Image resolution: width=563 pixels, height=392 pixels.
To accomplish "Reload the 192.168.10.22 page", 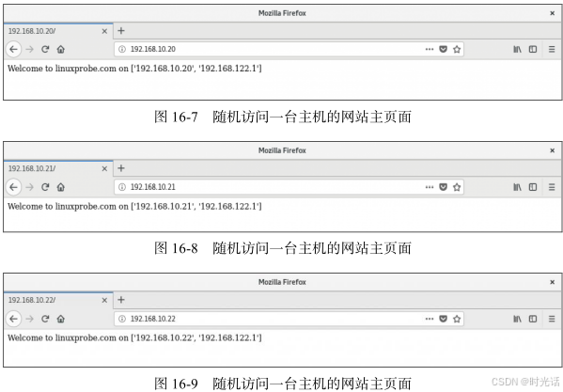I will coord(45,319).
